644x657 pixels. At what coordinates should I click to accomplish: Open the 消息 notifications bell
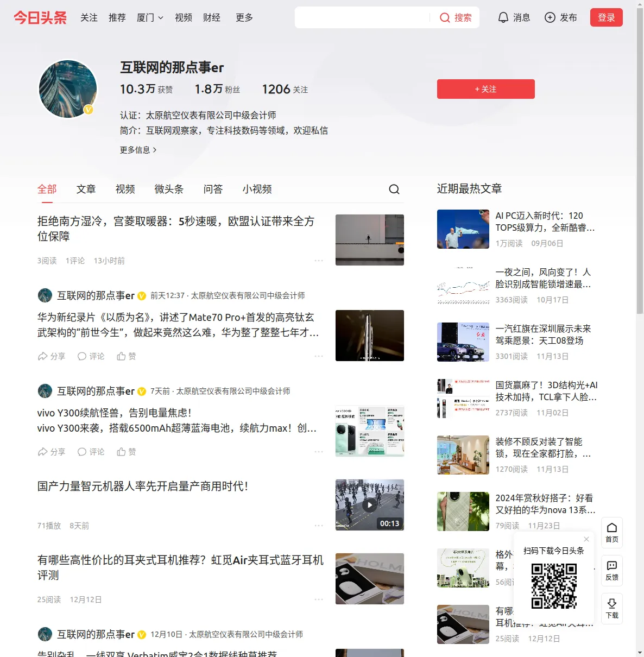(503, 17)
